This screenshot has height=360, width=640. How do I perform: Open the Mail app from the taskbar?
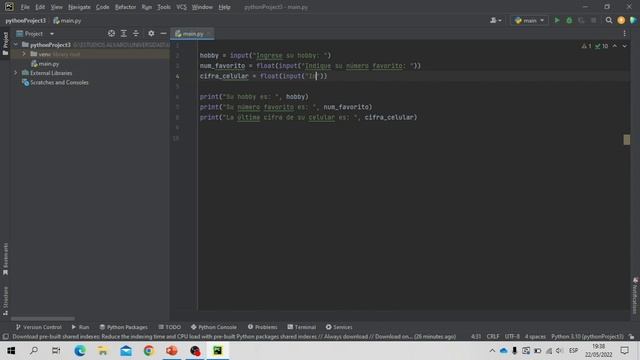tap(126, 351)
